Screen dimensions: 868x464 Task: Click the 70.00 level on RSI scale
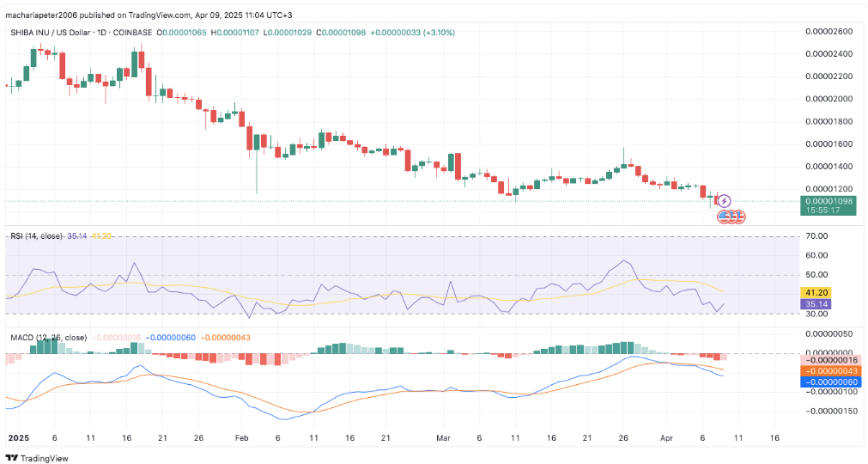pos(816,236)
